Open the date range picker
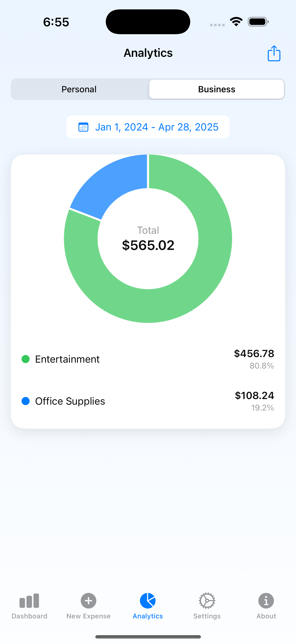296x644 pixels. [157, 127]
